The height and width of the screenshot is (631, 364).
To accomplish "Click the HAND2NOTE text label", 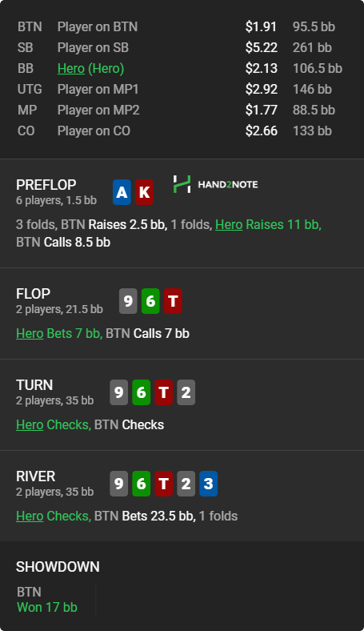I will (228, 185).
